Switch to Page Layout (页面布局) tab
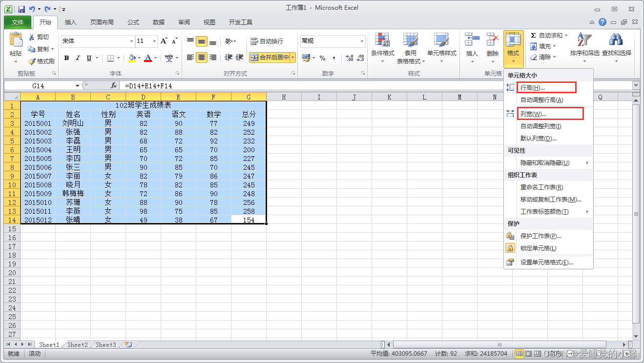 click(102, 22)
